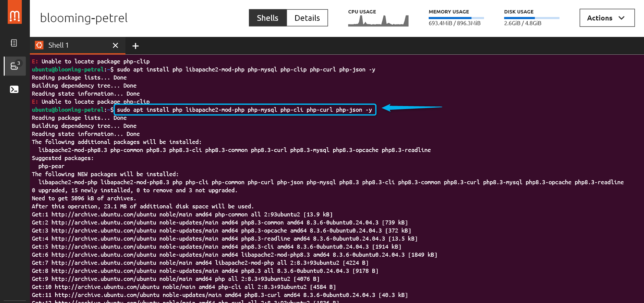
Task: Open the catalogue list icon in sidebar
Action: tap(14, 43)
